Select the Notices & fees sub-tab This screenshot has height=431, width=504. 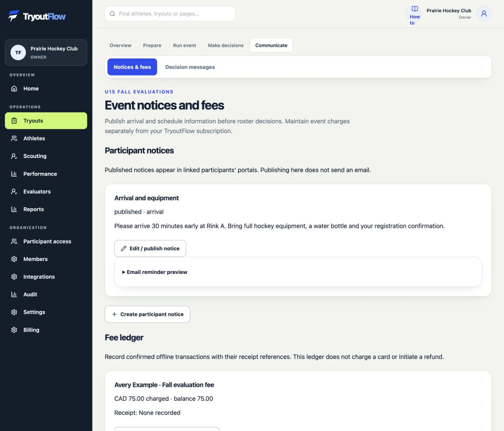pos(132,67)
